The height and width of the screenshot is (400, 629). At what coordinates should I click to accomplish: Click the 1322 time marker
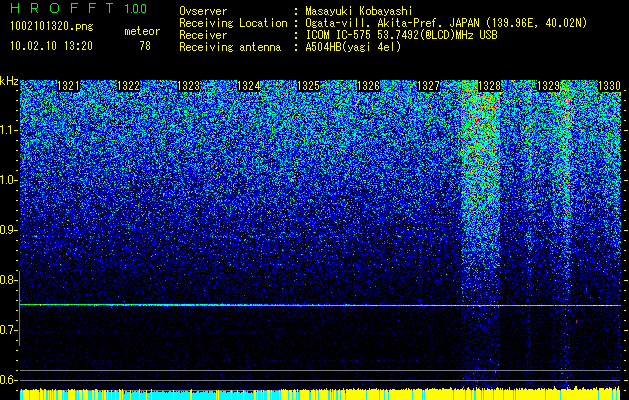(x=128, y=86)
